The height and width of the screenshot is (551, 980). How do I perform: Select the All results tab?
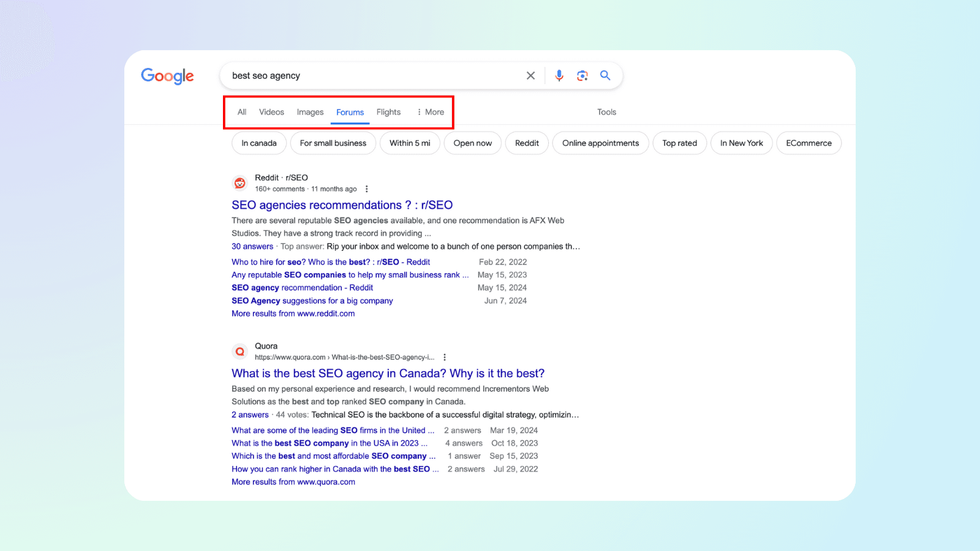242,112
